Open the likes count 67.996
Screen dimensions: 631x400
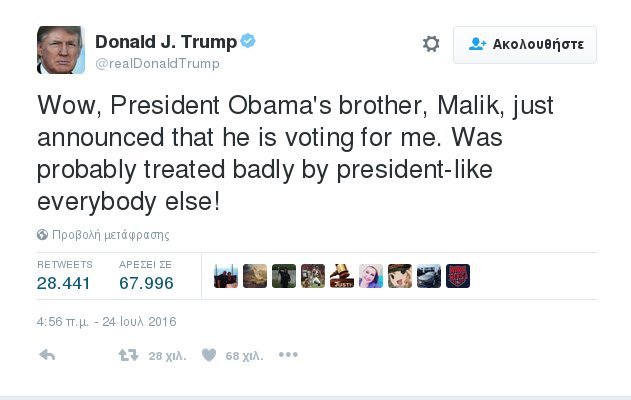(146, 283)
